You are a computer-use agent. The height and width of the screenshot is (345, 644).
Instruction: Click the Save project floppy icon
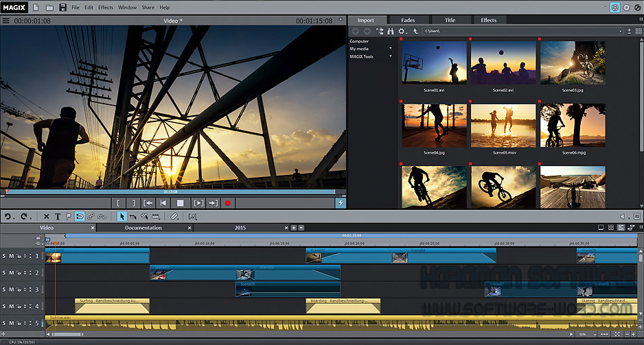(x=62, y=8)
